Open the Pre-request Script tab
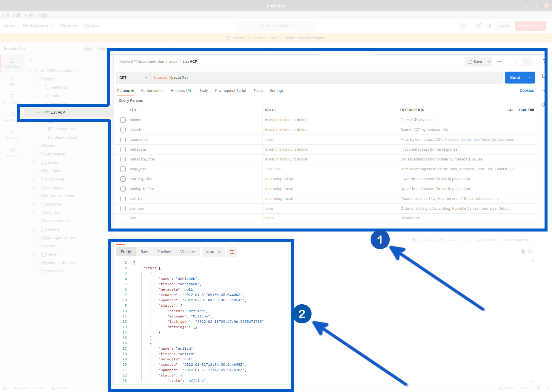Screen dimensions: 552x392 231,91
